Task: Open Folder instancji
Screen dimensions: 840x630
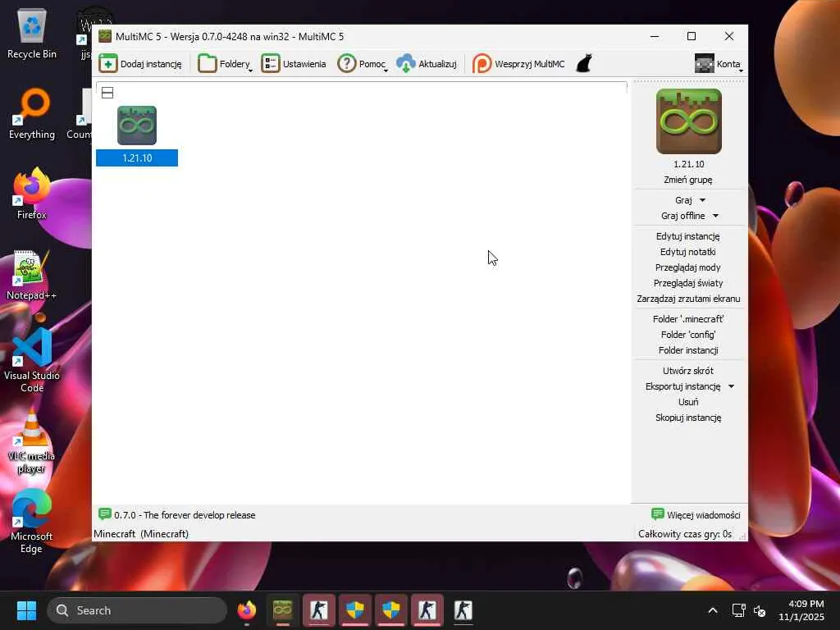Action: click(688, 349)
